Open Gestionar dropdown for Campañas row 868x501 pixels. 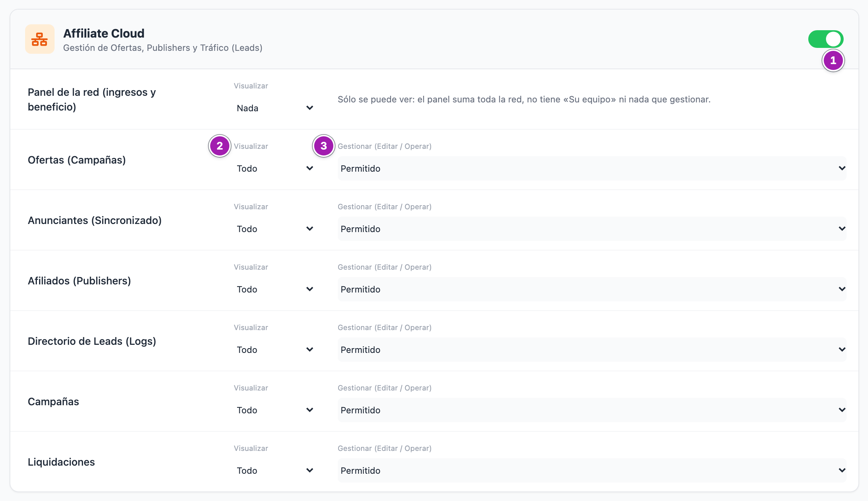point(592,410)
